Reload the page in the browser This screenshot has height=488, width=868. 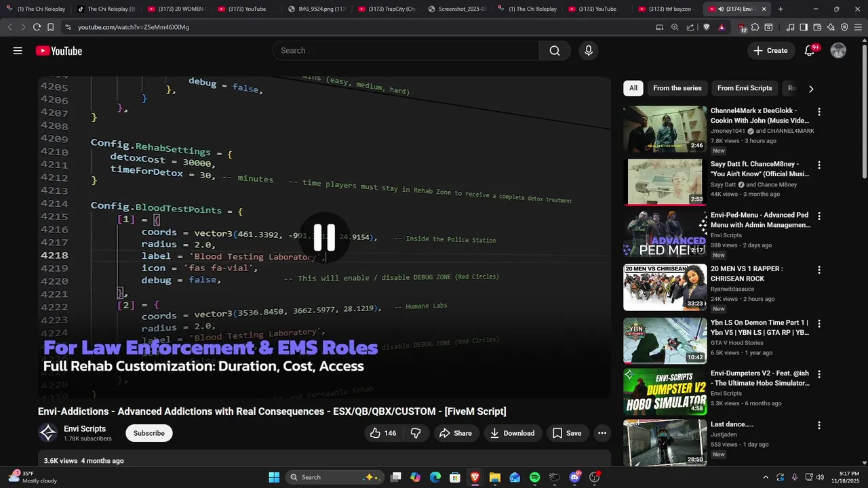click(x=37, y=27)
